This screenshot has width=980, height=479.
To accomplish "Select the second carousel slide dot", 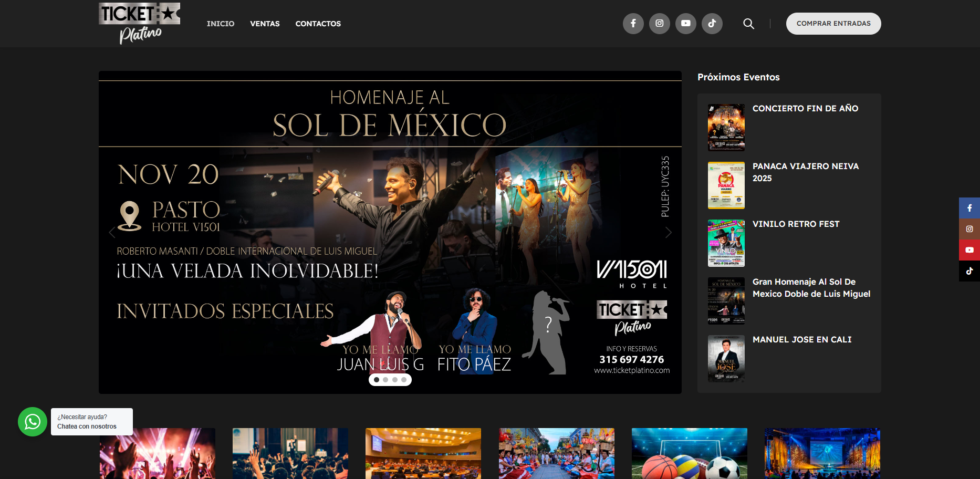I will point(385,380).
